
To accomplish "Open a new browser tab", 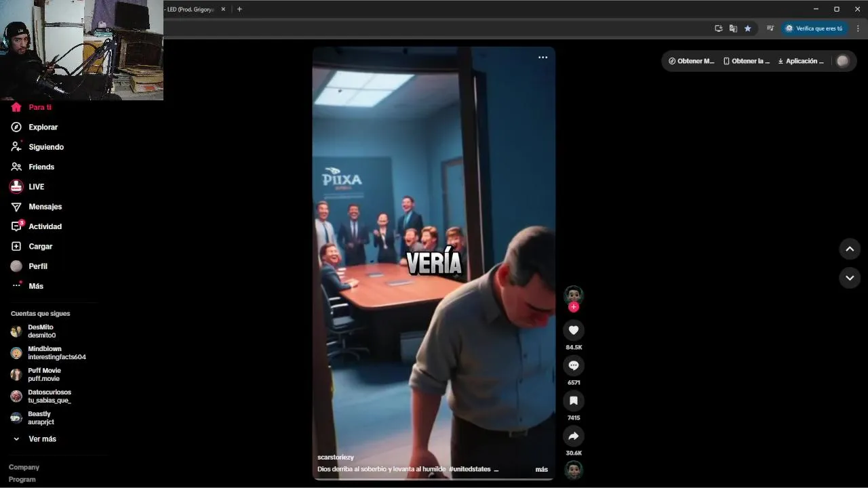I will click(239, 9).
